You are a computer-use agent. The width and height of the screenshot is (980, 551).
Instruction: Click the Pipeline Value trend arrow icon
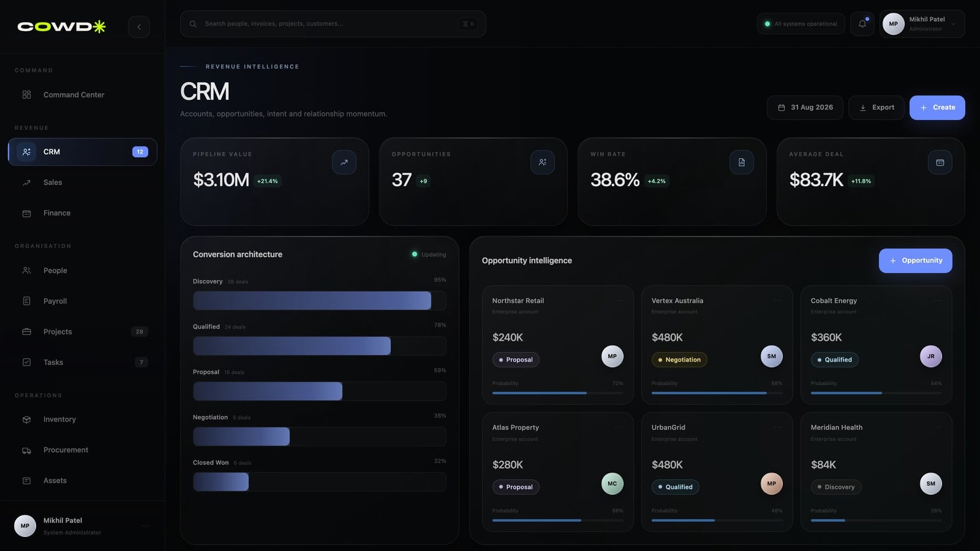[344, 162]
